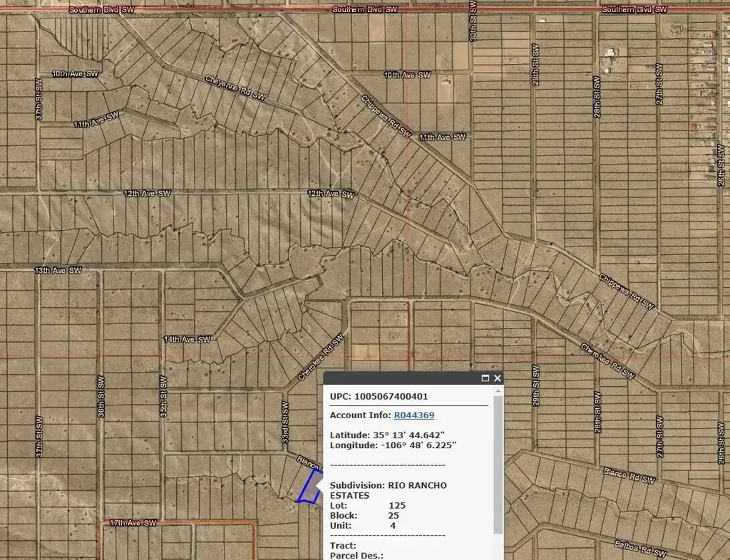This screenshot has width=730, height=560.
Task: Click the popup's vertical scrollbar thumb
Action: (x=498, y=463)
